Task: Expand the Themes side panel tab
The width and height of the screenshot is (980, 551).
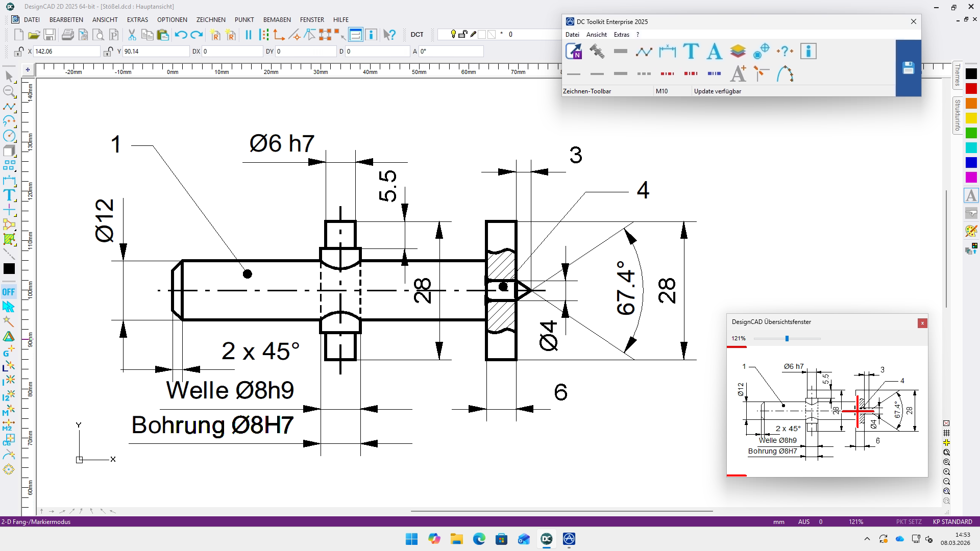Action: 958,75
